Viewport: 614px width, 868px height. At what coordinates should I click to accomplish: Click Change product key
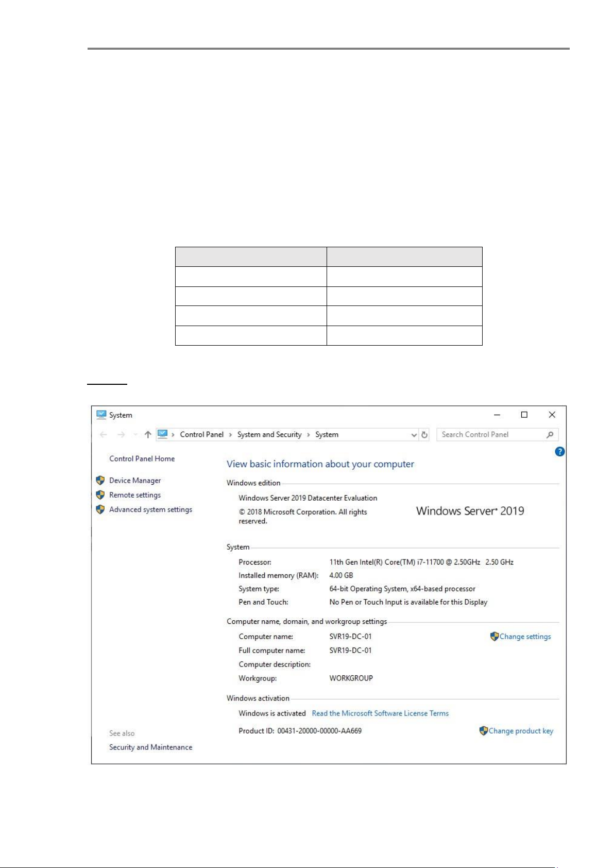coord(521,731)
